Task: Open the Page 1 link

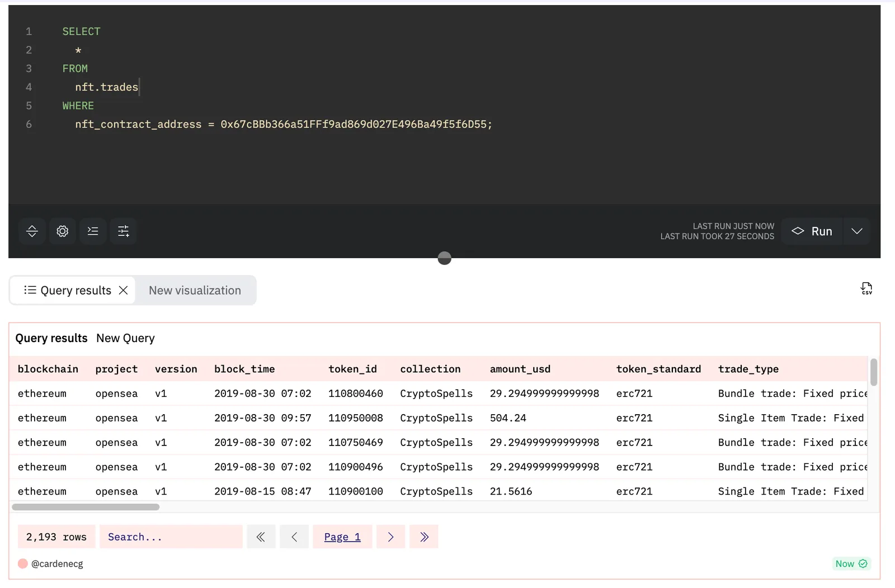Action: (342, 537)
